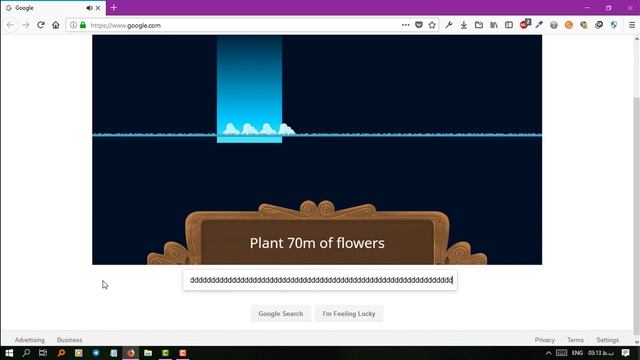Click the I'm Feeling Lucky button

tap(349, 313)
